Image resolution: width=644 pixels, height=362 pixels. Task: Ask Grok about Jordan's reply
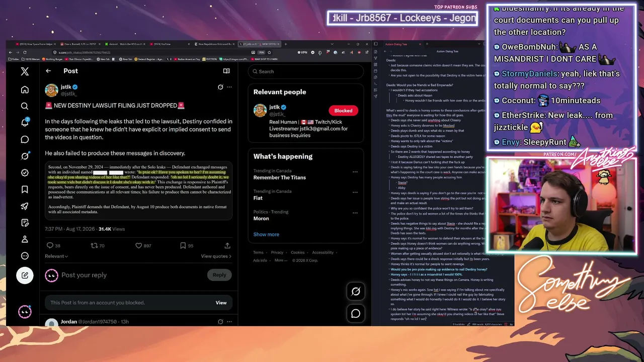click(x=220, y=322)
